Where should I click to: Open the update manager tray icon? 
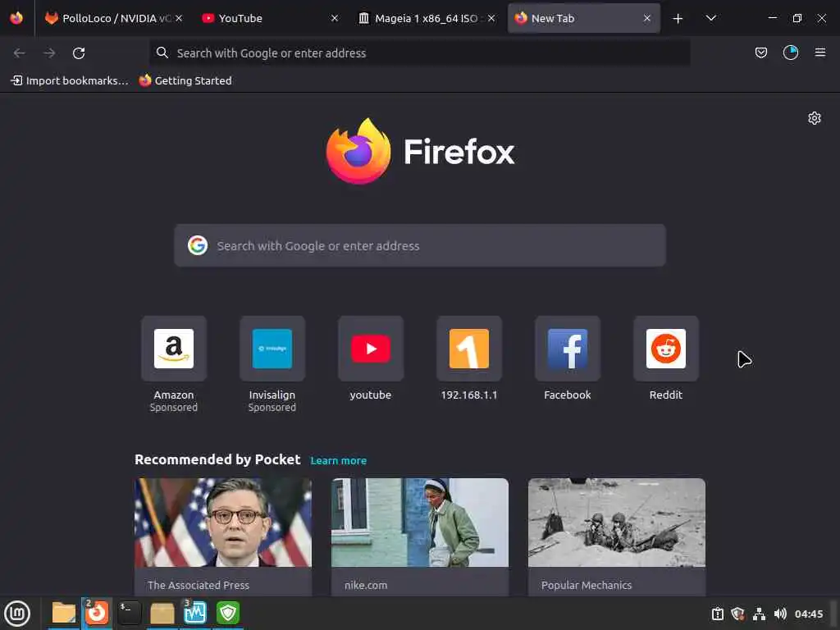717,614
